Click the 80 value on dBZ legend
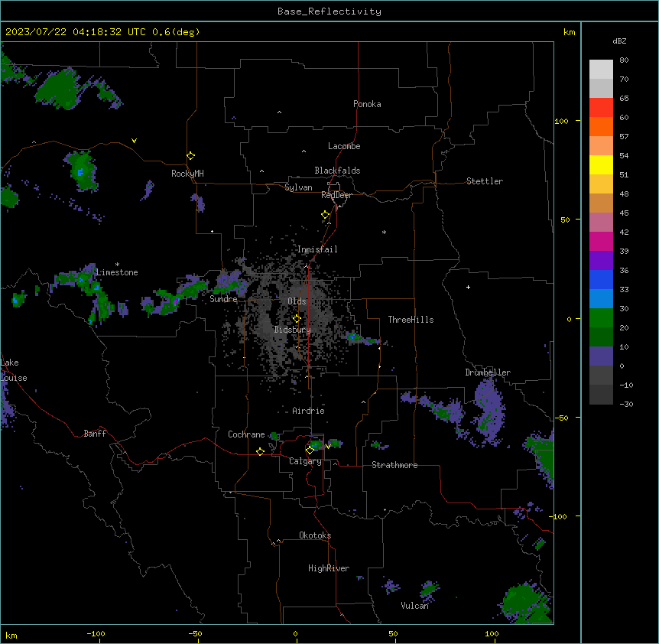 (x=624, y=60)
